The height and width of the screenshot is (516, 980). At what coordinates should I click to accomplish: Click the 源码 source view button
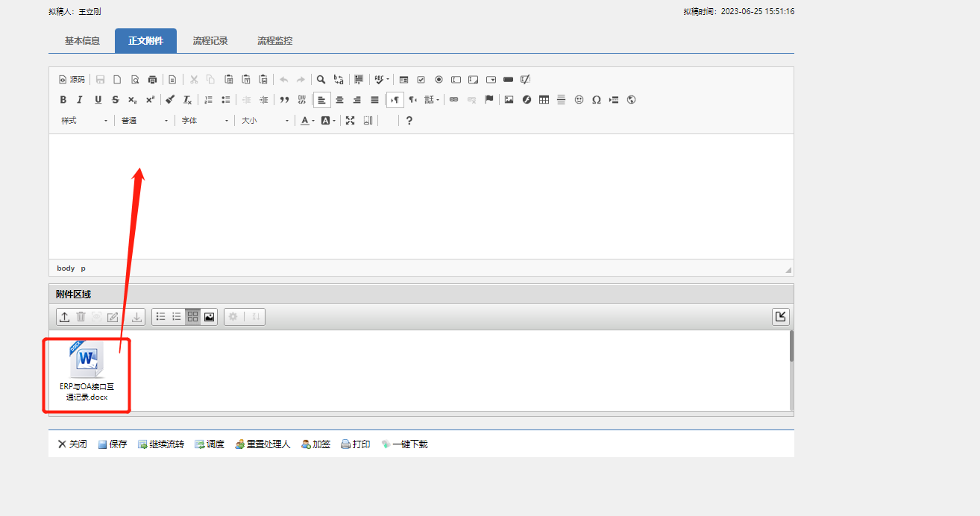click(x=72, y=79)
